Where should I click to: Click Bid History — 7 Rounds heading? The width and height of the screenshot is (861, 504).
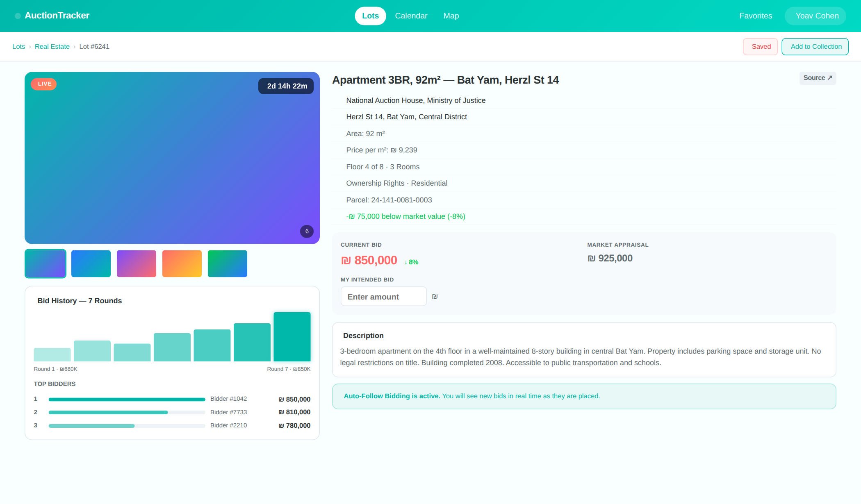80,301
